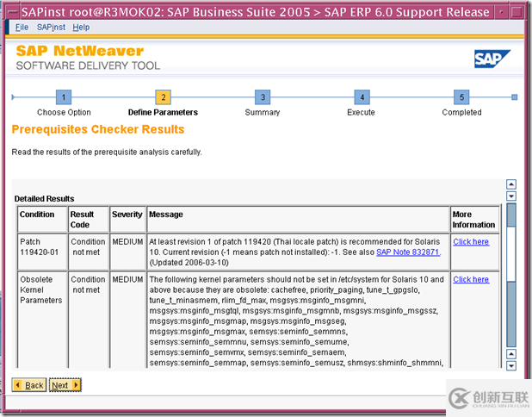Image resolution: width=532 pixels, height=417 pixels.
Task: Click 'Condition not met' in Obsolete Kernel row
Action: (88, 284)
